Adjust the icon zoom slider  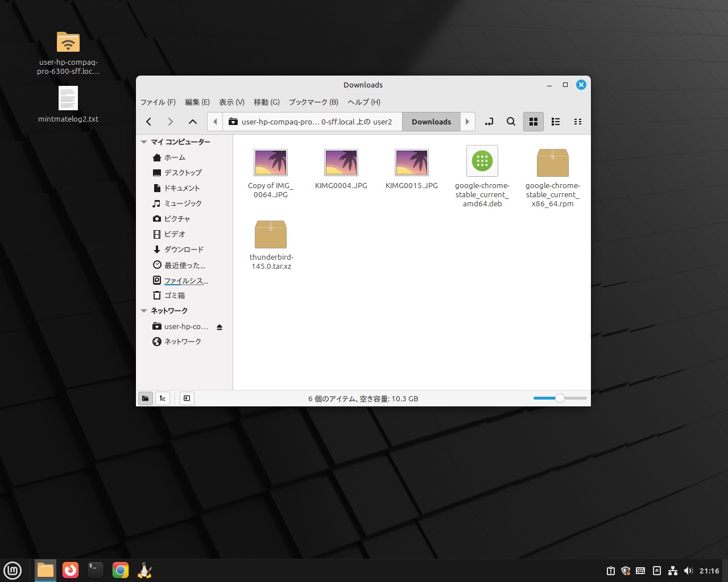(x=560, y=398)
